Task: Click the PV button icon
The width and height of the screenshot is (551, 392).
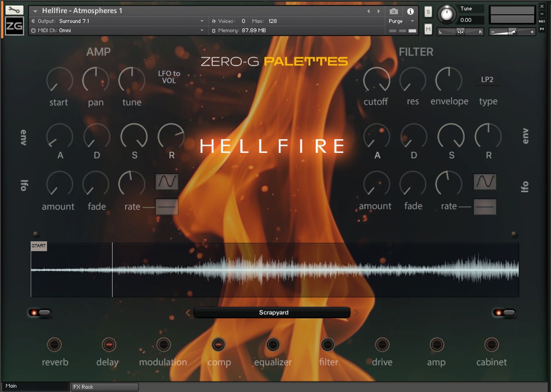Action: (542, 29)
